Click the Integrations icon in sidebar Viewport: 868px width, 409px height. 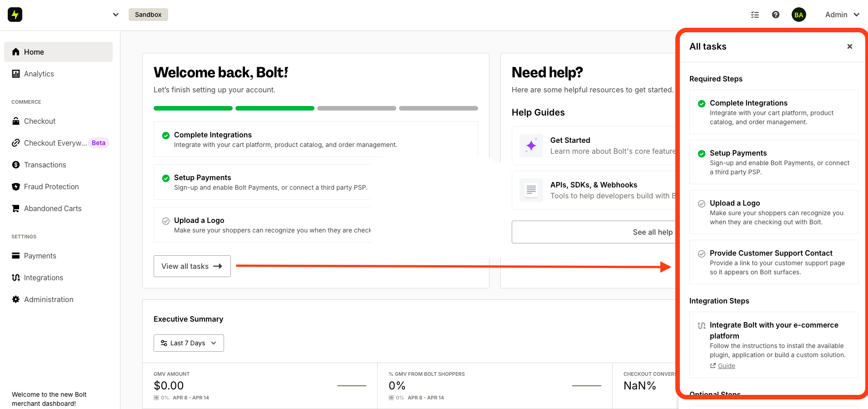point(16,278)
